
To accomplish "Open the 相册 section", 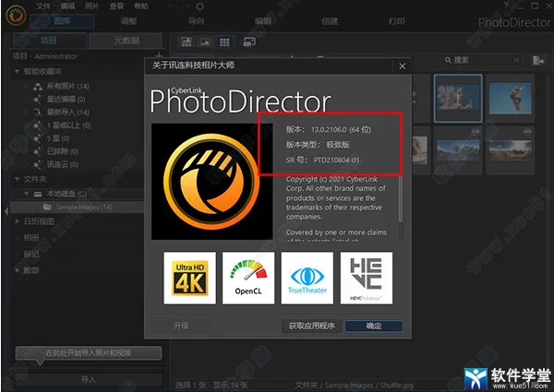I will pos(31,237).
